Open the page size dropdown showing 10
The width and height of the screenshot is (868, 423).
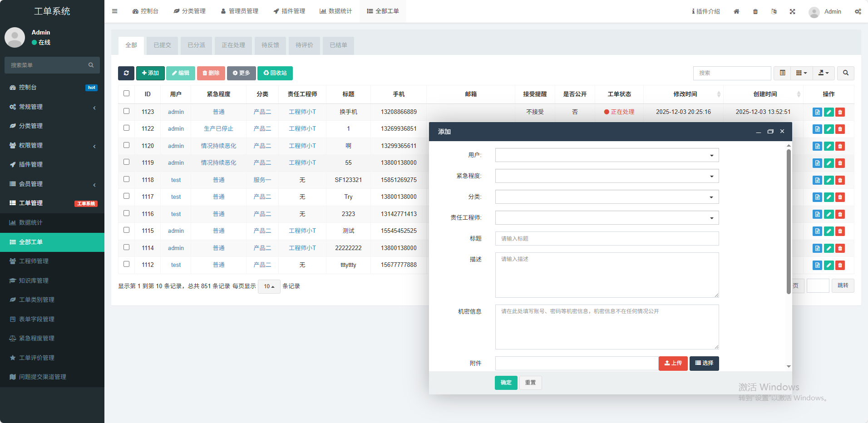(269, 286)
